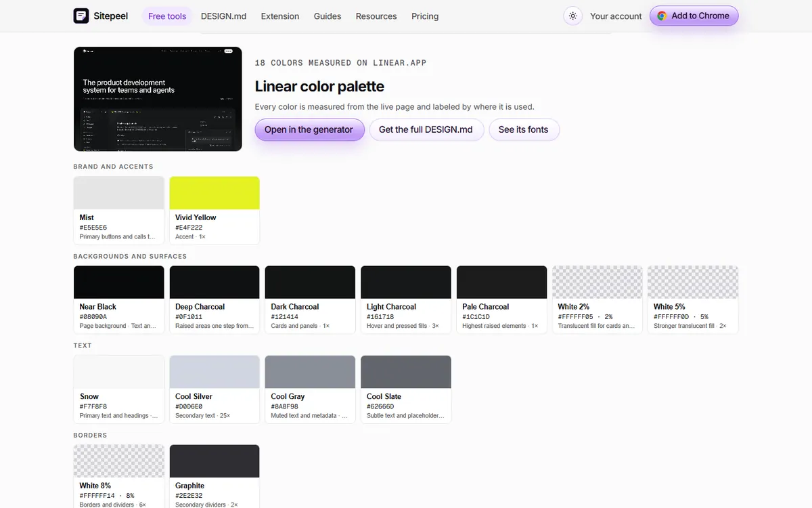Click the Linear color palette heading
This screenshot has width=812, height=508.
(319, 87)
